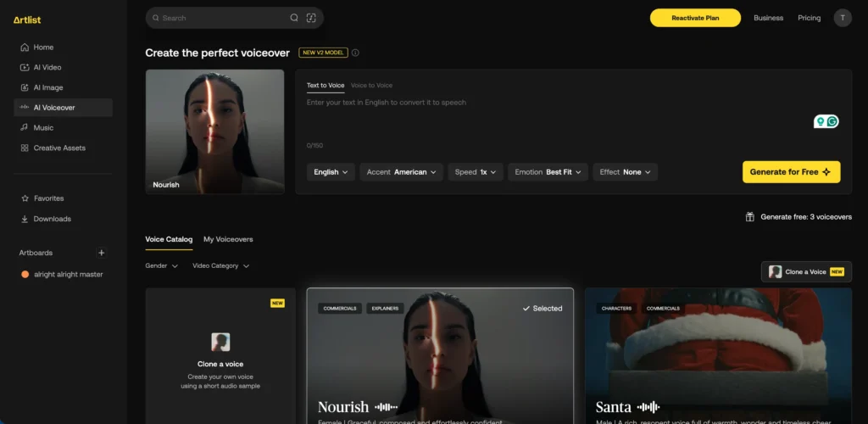Click the Reactivate Plan button
The width and height of the screenshot is (868, 424).
[x=695, y=18]
